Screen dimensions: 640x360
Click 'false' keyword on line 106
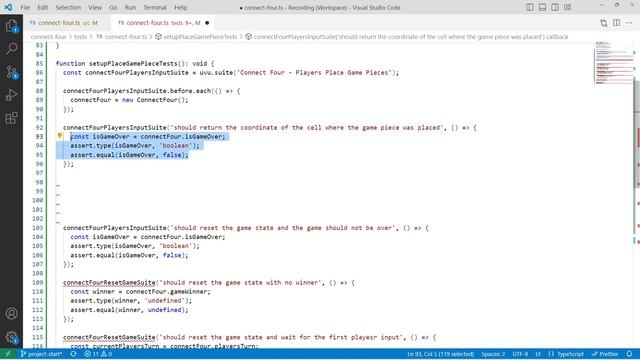coord(172,255)
